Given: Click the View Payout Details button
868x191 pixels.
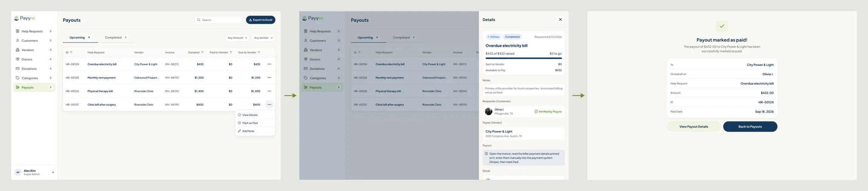Looking at the screenshot, I should (693, 126).
